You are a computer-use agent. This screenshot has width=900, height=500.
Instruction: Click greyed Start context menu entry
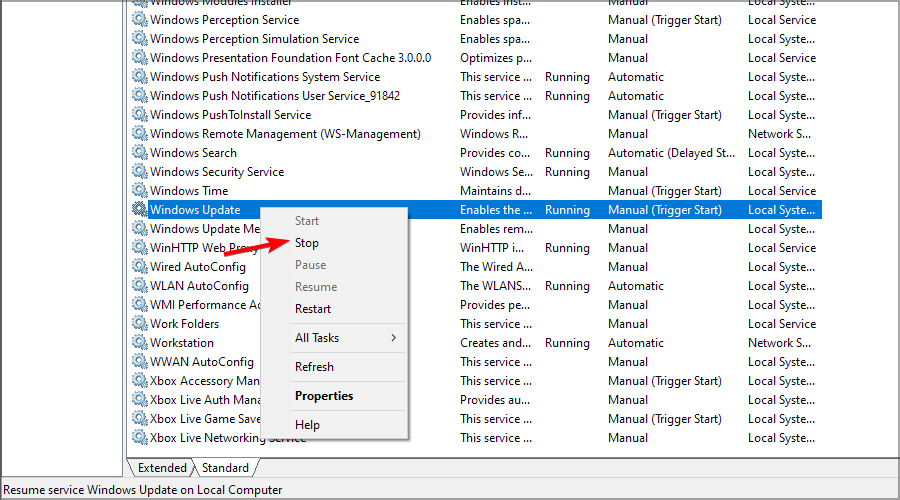pyautogui.click(x=307, y=221)
